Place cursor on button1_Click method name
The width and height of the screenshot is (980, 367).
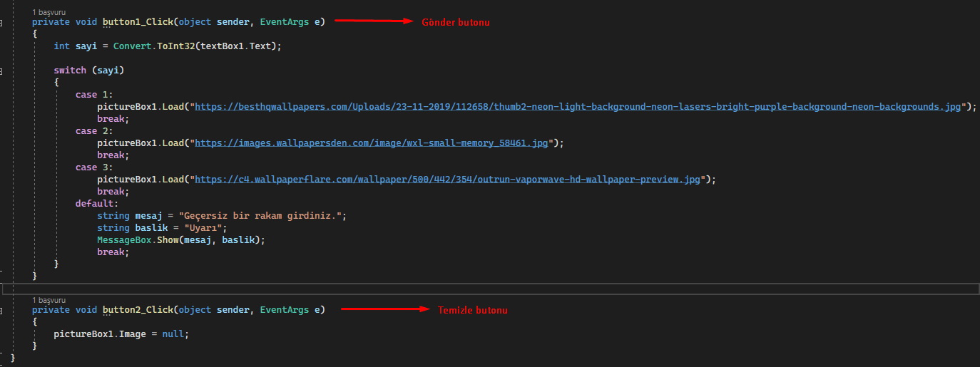[x=138, y=22]
